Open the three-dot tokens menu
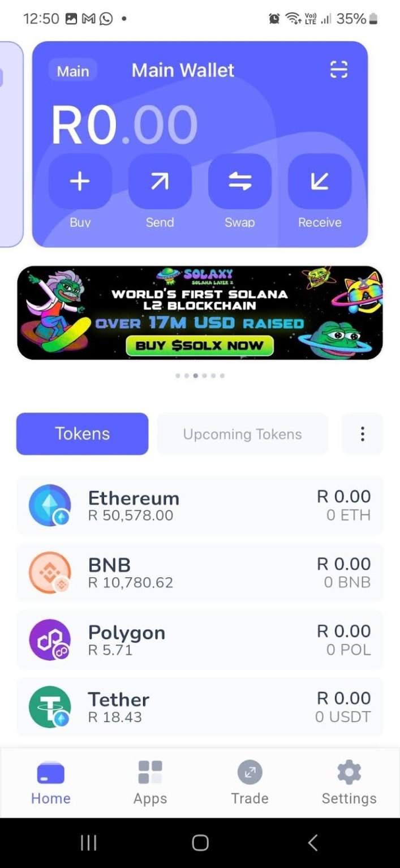This screenshot has width=400, height=868. tap(362, 434)
